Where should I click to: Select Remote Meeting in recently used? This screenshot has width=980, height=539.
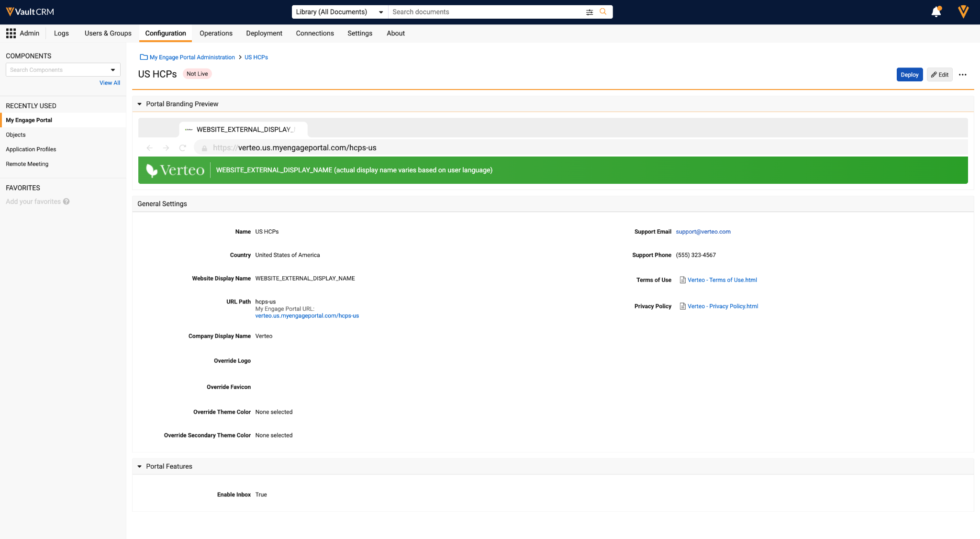click(x=63, y=164)
